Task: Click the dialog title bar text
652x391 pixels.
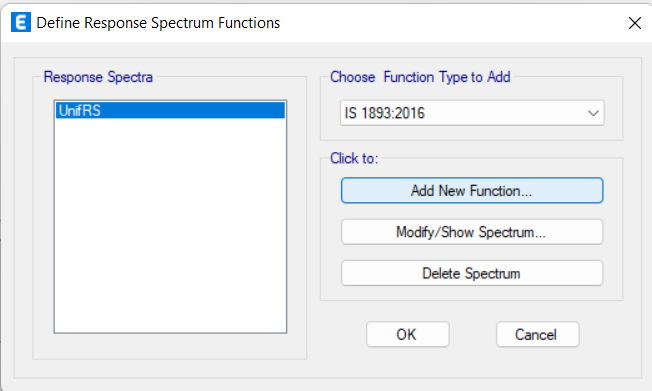Action: (158, 23)
